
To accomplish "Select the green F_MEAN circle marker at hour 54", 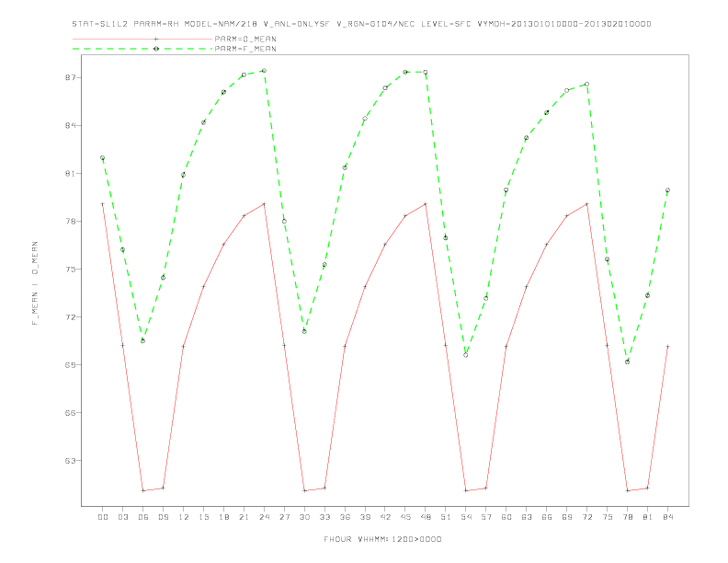I will (x=466, y=355).
